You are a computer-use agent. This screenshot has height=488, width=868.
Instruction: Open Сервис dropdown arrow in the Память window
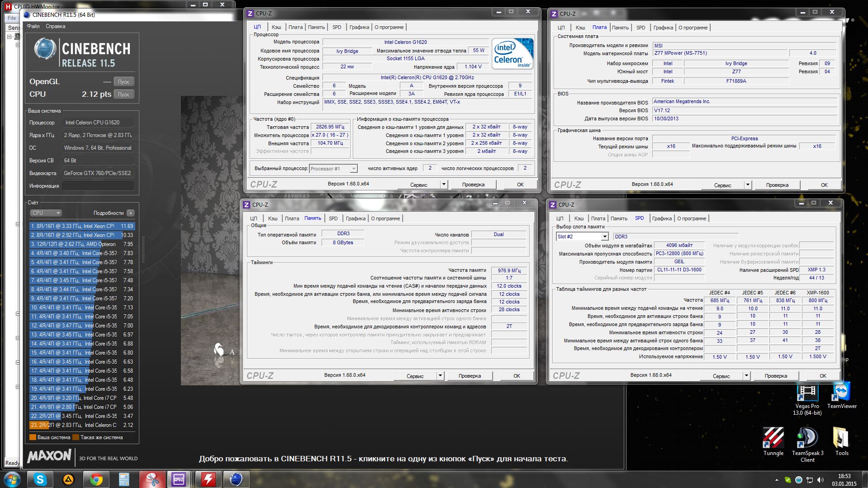tap(440, 376)
